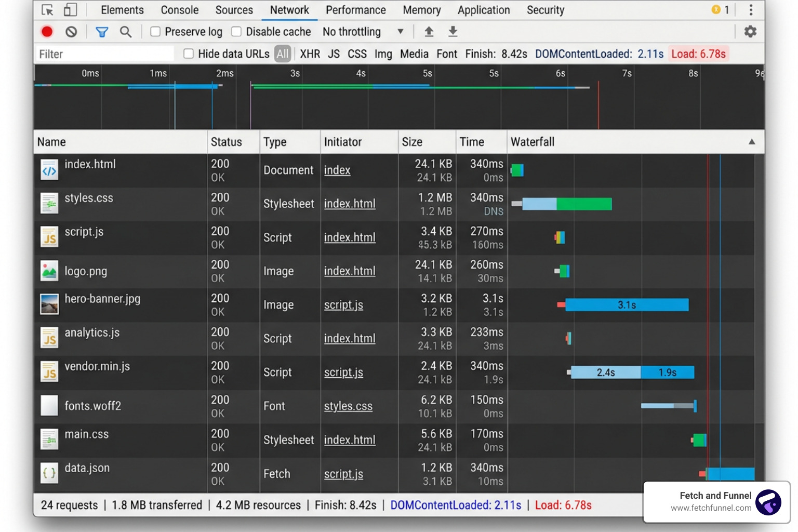Open the Security tab

point(546,10)
